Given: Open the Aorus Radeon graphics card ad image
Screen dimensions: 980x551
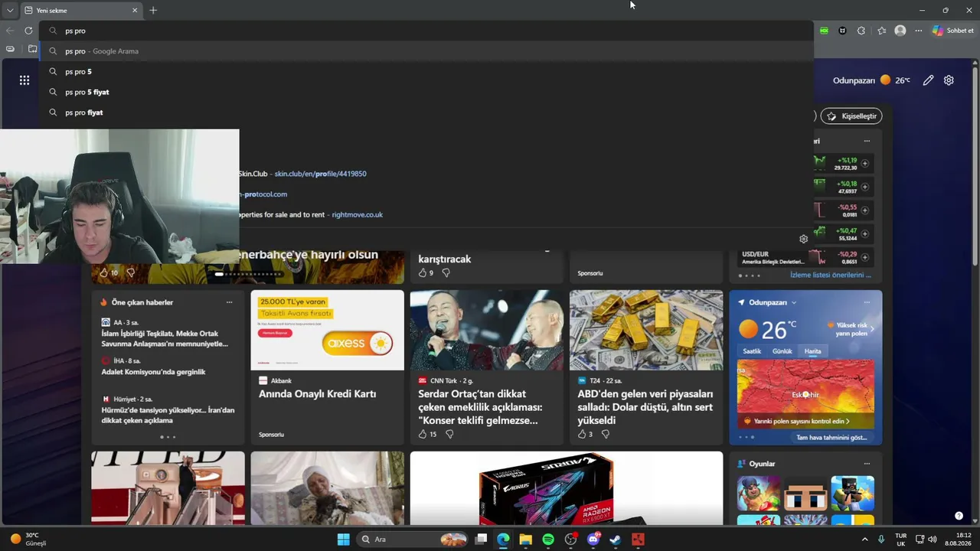Looking at the screenshot, I should [567, 488].
